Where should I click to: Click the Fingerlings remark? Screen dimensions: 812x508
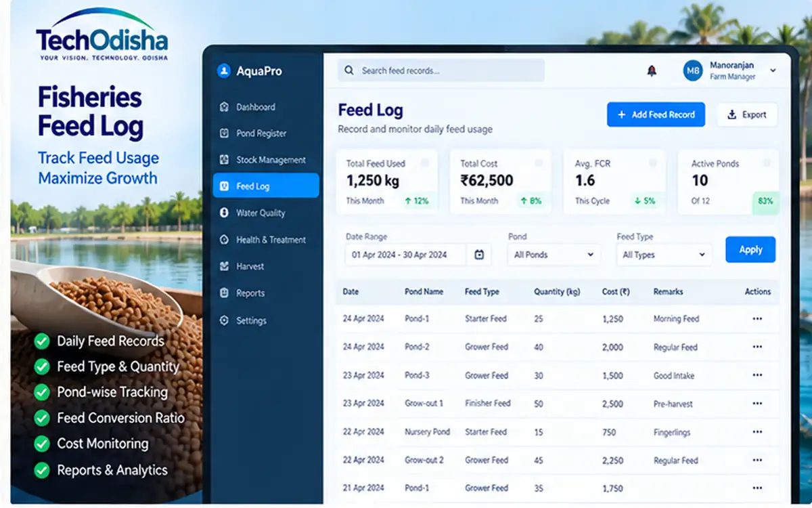click(672, 432)
